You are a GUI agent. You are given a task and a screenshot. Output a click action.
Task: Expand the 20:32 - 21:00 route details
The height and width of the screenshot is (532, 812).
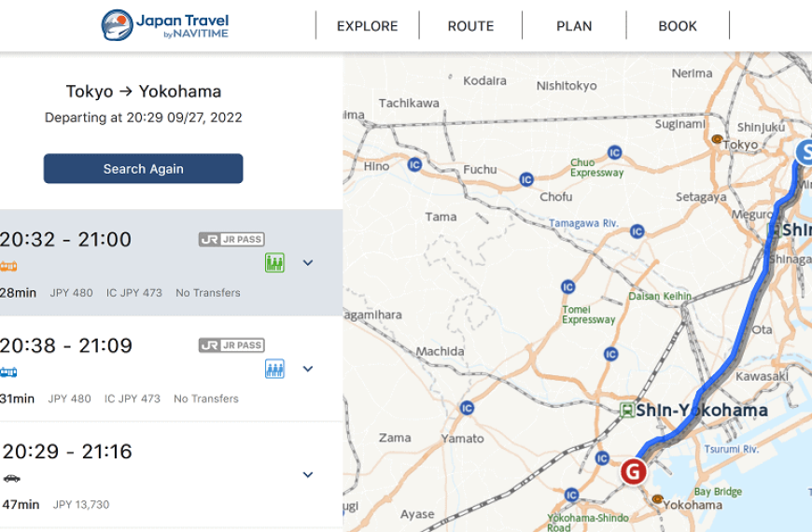click(x=308, y=263)
